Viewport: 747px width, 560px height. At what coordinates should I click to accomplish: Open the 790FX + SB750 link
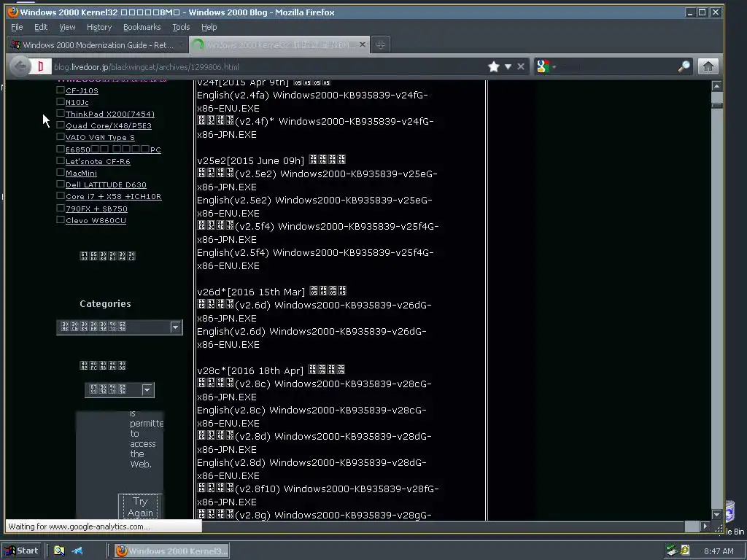point(96,209)
